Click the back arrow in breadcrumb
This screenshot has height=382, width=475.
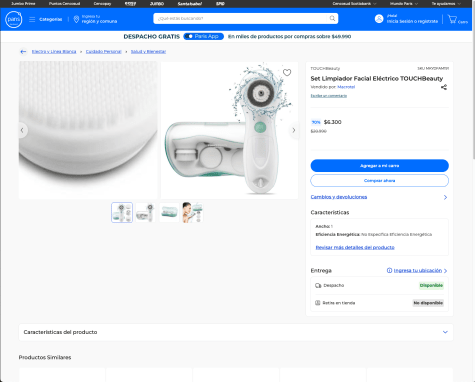(x=23, y=52)
